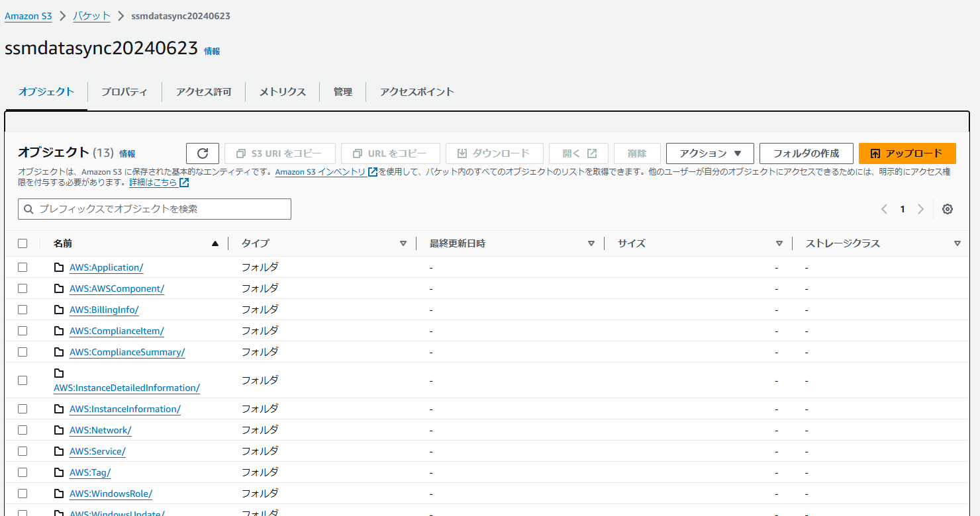
Task: Sort by the 最終更新日時 column arrow
Action: [591, 243]
